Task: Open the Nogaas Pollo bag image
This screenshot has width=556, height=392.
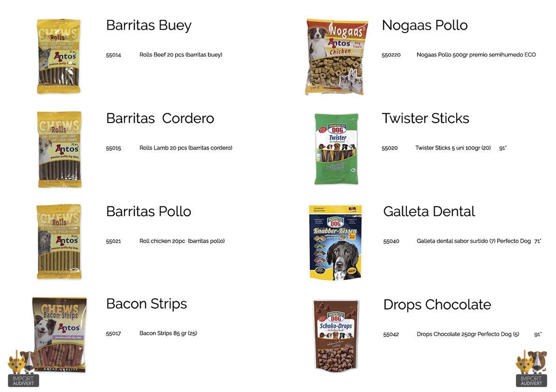Action: coord(336,57)
